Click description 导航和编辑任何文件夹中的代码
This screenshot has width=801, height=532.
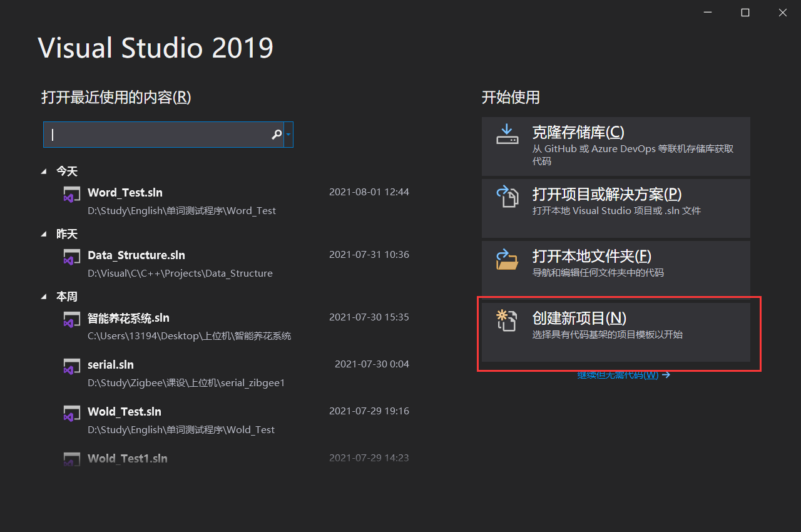click(598, 273)
